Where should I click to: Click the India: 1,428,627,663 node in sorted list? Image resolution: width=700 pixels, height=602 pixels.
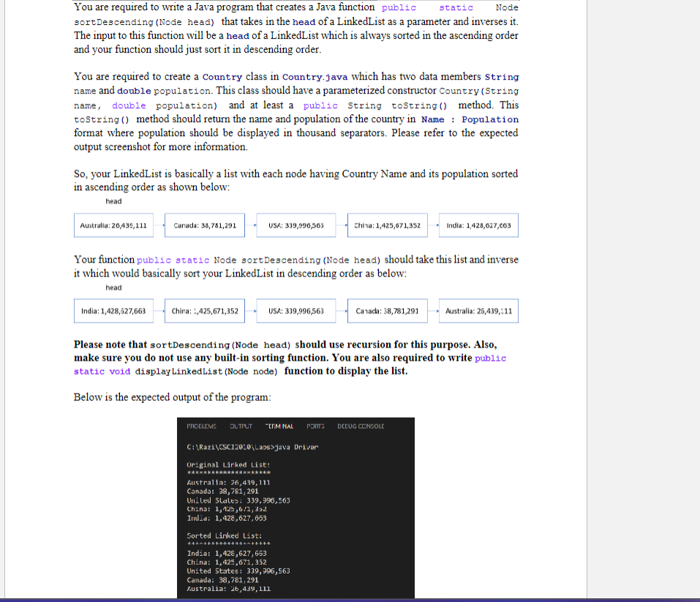tap(113, 310)
